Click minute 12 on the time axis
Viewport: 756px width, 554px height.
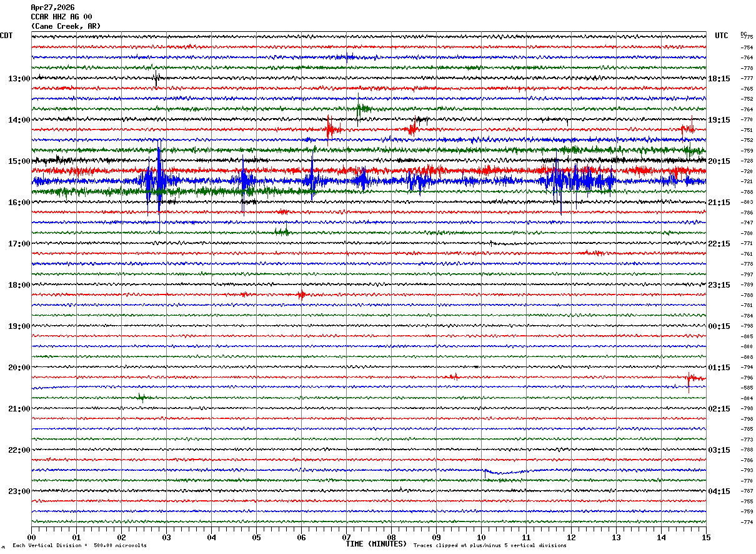pyautogui.click(x=571, y=537)
